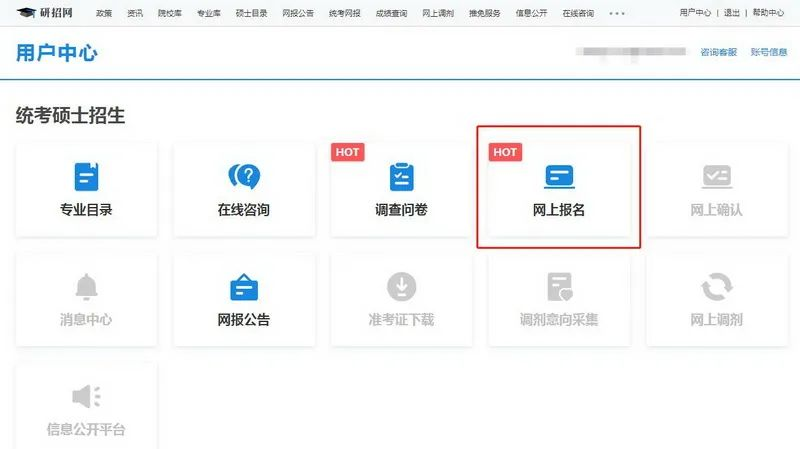Go to the 研招网 logo home
800x449 pixels.
[44, 13]
